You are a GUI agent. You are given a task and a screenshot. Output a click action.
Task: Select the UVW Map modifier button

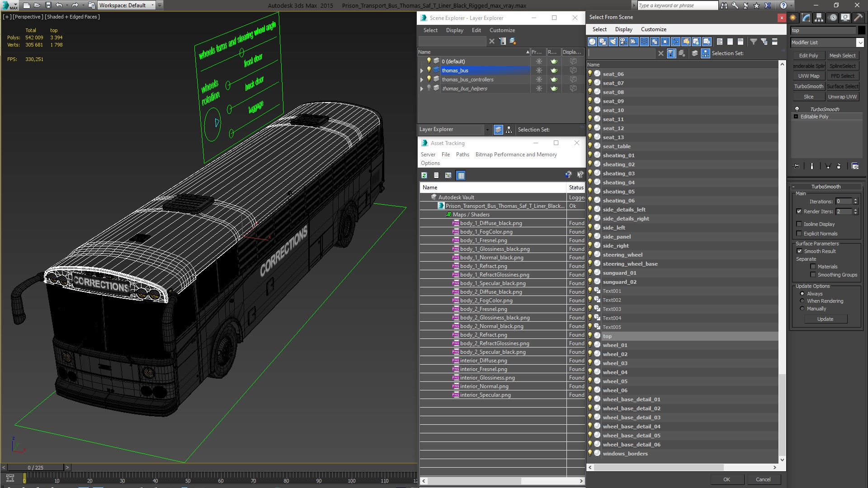click(808, 75)
